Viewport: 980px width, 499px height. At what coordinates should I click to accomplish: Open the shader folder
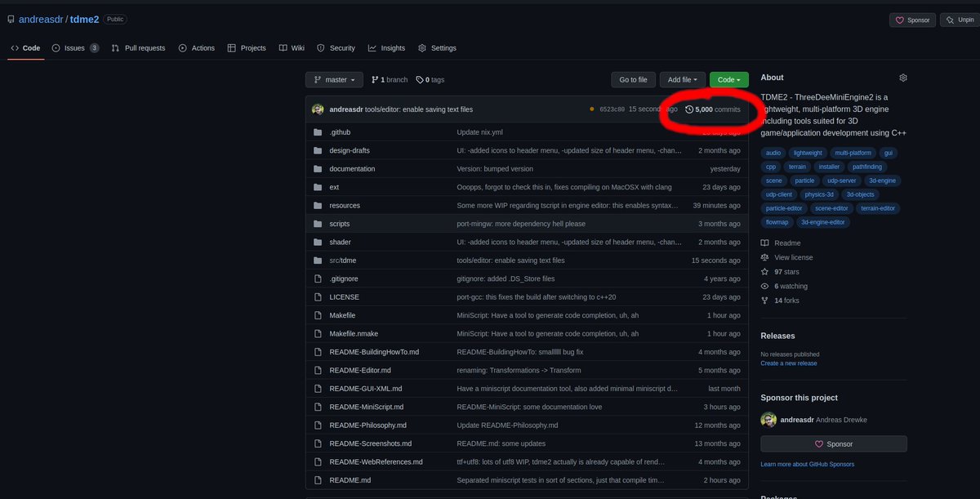(x=340, y=242)
